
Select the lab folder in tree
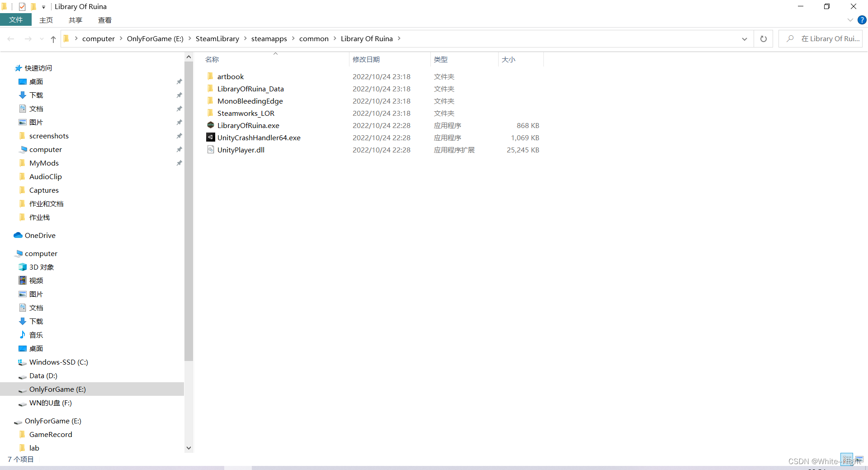[34, 448]
